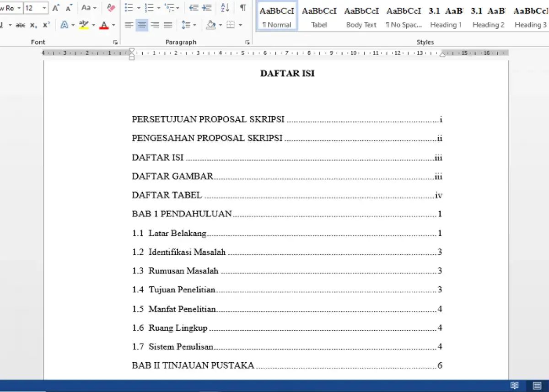Click the 1.2 Identifikasi Masalah entry
Image resolution: width=549 pixels, height=392 pixels.
click(x=287, y=252)
